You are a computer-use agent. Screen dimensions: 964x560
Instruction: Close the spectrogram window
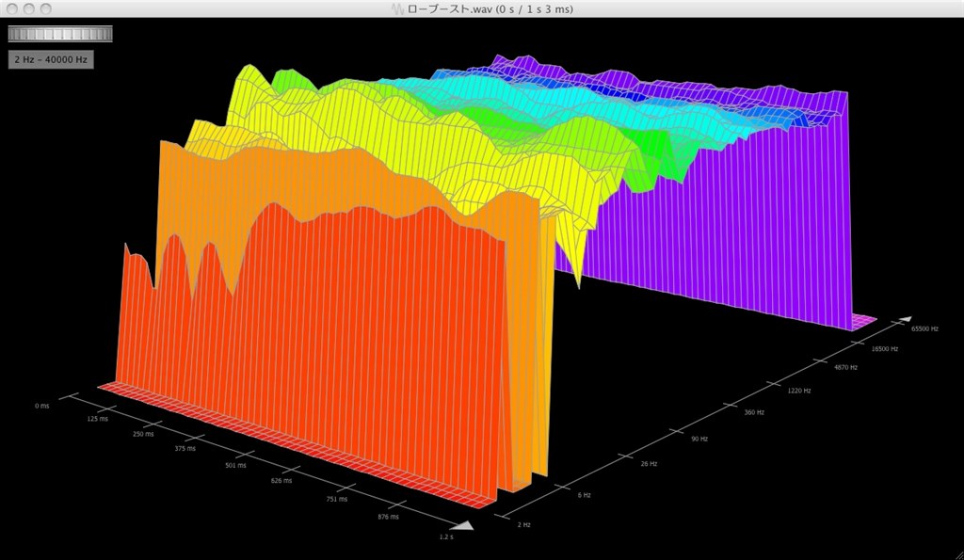pyautogui.click(x=12, y=8)
